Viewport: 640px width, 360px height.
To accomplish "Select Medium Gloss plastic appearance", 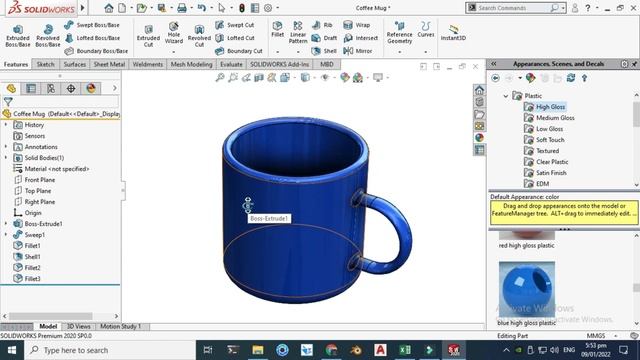I will [549, 118].
